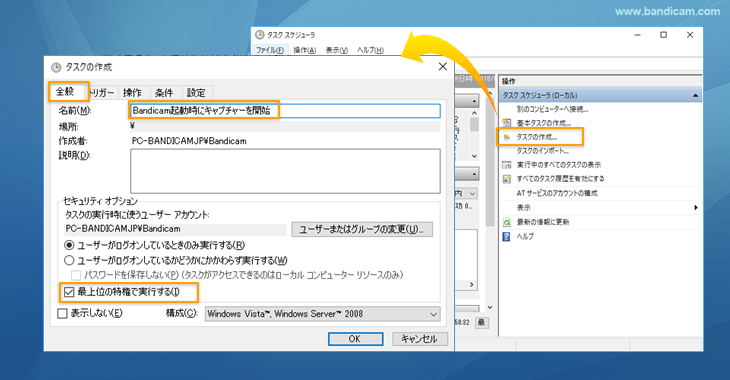Click Task Scheduler title bar clock icon

(x=260, y=35)
